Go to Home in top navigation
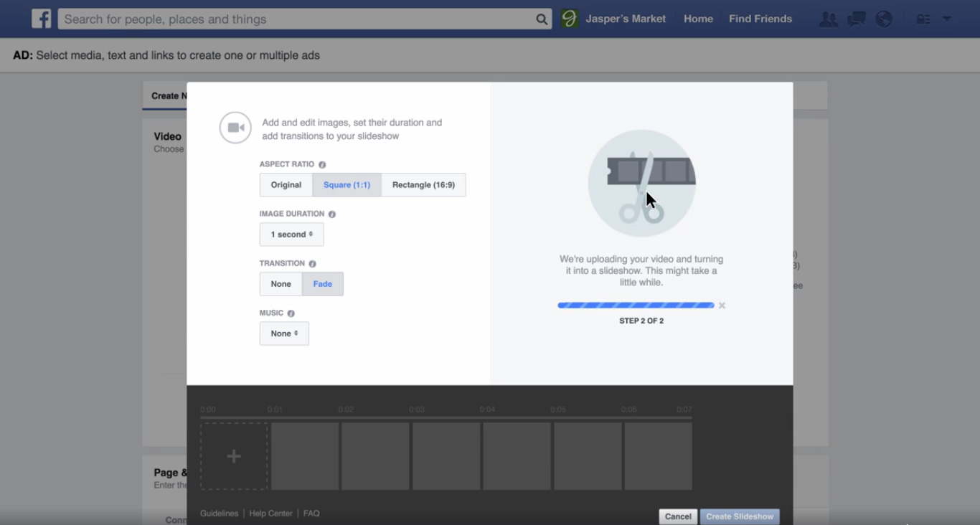Viewport: 980px width, 525px height. [698, 19]
